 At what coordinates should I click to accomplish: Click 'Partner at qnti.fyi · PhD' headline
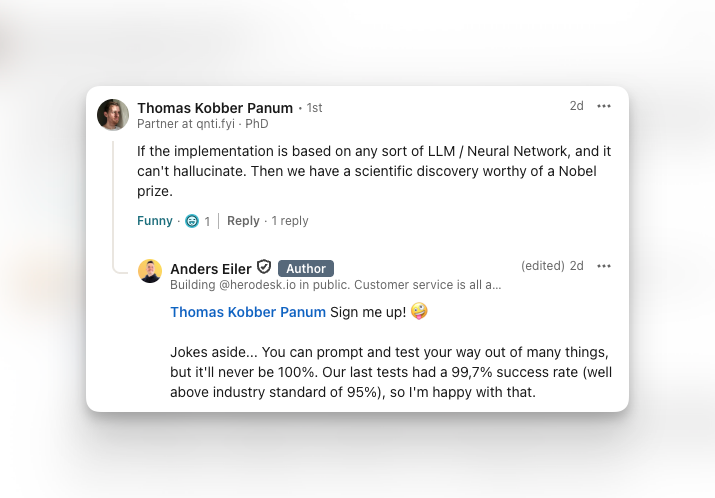pyautogui.click(x=202, y=124)
